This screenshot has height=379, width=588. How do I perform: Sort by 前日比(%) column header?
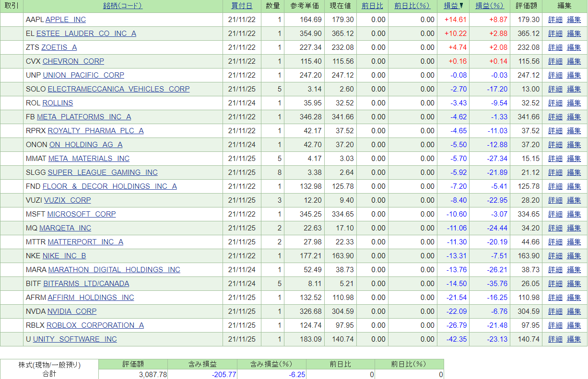(412, 6)
